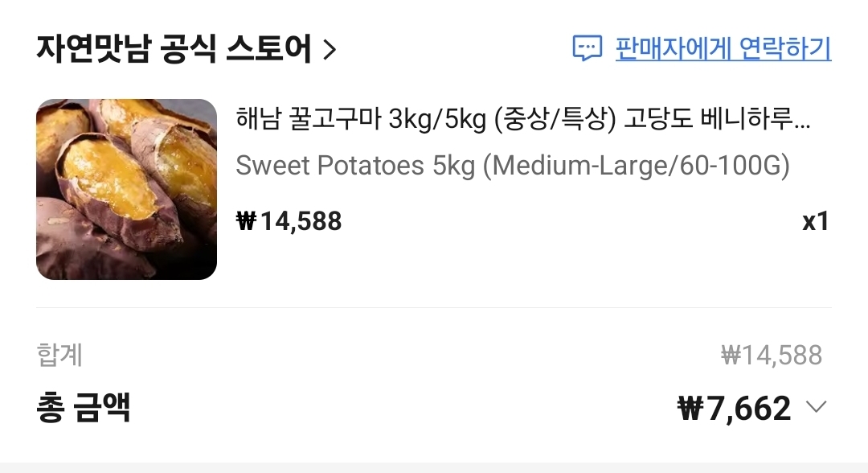Tap the bold ₩14,588 item price
Image resolution: width=868 pixels, height=473 pixels.
coord(289,220)
